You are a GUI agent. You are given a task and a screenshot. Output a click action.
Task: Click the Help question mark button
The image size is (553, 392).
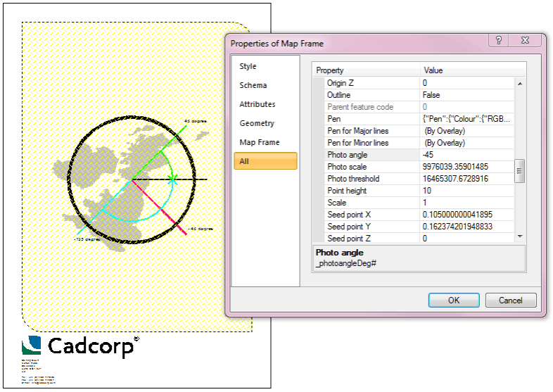[x=498, y=41]
